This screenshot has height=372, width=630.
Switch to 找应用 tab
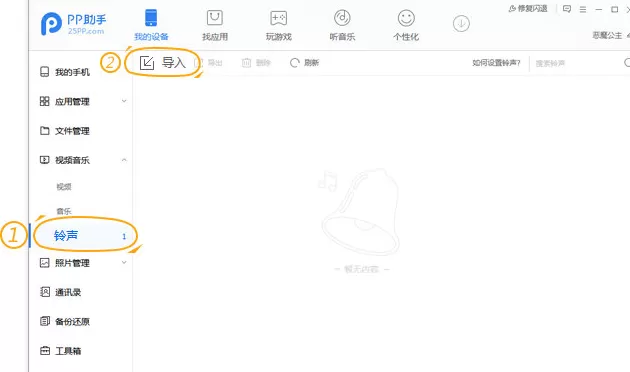[x=215, y=26]
